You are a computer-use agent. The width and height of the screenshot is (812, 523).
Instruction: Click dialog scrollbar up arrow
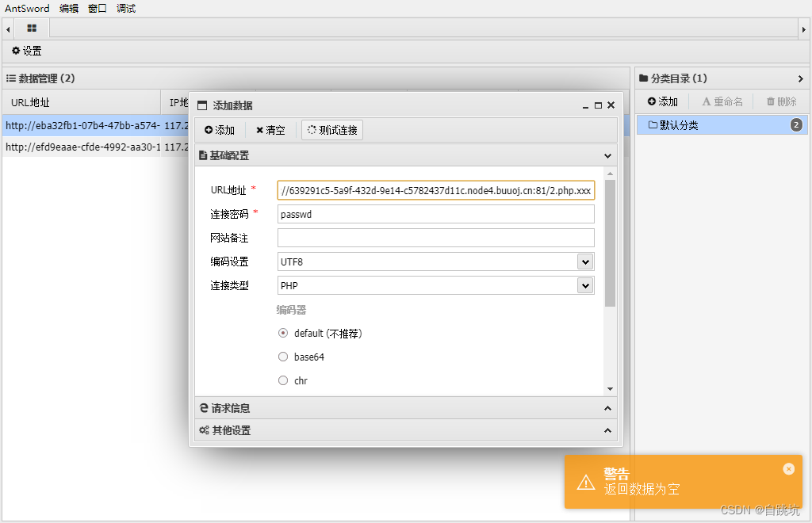coord(610,174)
